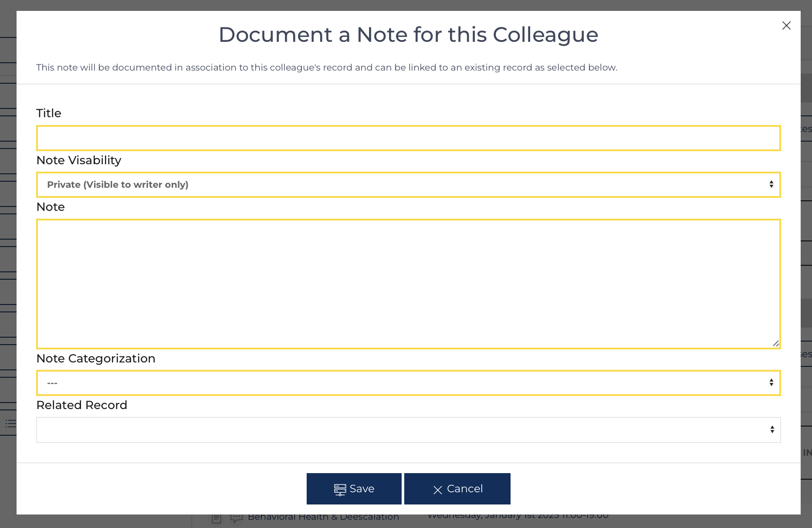Save the note
The image size is (812, 528).
[354, 489]
